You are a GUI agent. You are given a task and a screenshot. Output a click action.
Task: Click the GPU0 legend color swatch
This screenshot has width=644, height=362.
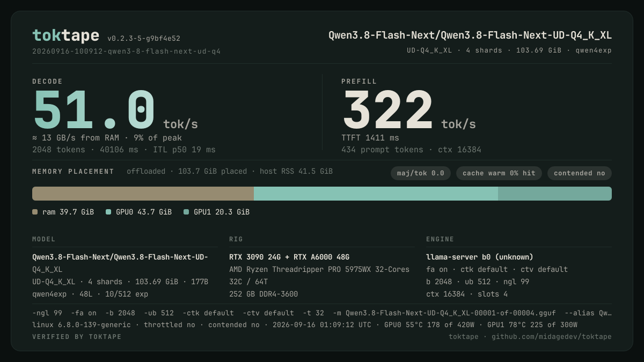(x=108, y=212)
